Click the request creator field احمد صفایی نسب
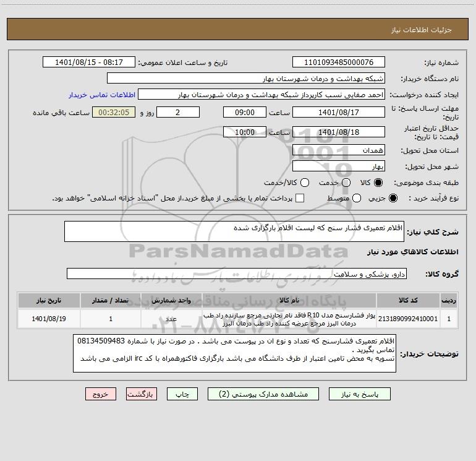The height and width of the screenshot is (461, 476). coord(261,94)
